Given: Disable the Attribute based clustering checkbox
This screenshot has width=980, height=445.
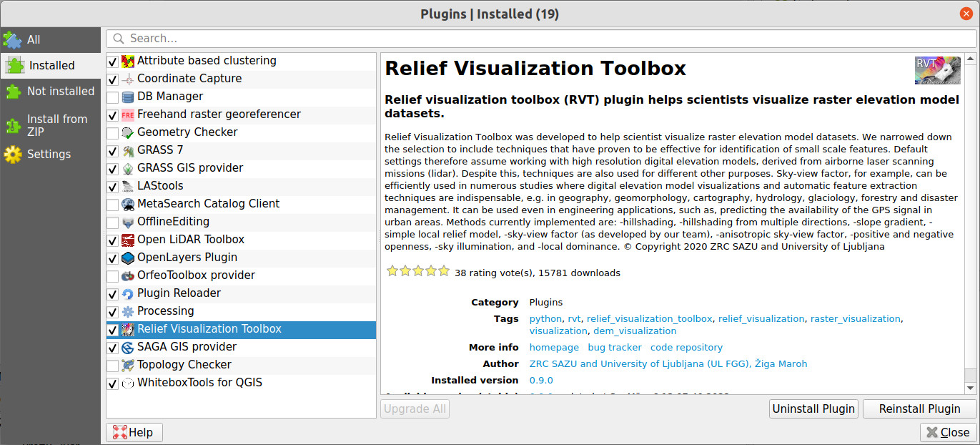Looking at the screenshot, I should 113,62.
